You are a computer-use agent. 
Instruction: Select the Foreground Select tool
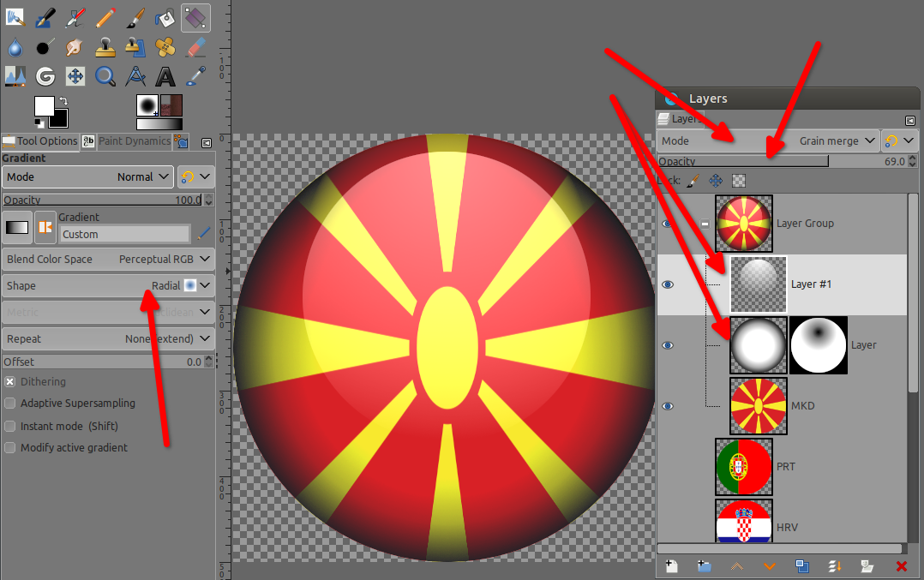click(15, 17)
